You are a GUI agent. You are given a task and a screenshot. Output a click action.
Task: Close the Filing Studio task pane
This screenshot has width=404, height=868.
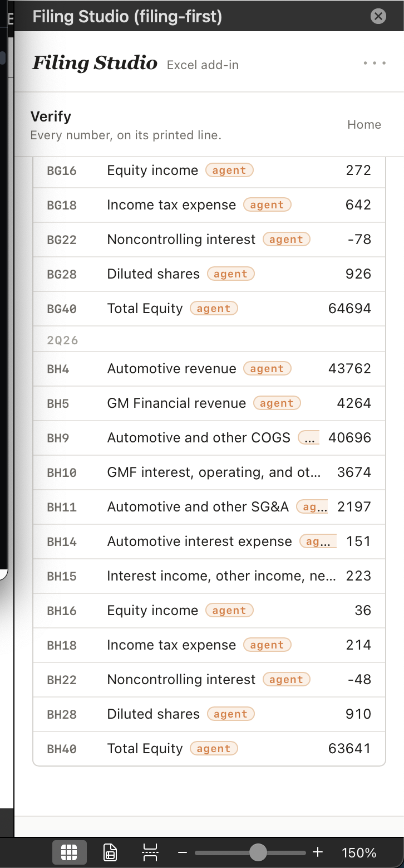[378, 16]
